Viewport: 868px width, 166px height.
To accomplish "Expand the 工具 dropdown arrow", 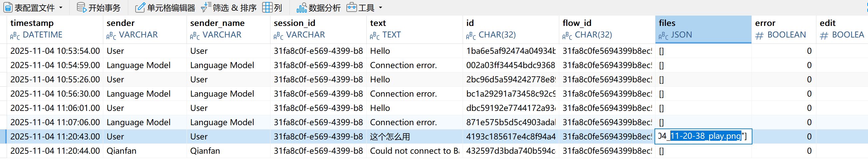I will (x=381, y=7).
